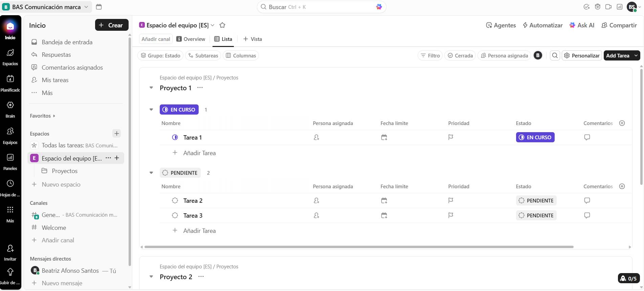Open Add Tarea dropdown arrow
This screenshot has width=644, height=291.
(x=636, y=55)
